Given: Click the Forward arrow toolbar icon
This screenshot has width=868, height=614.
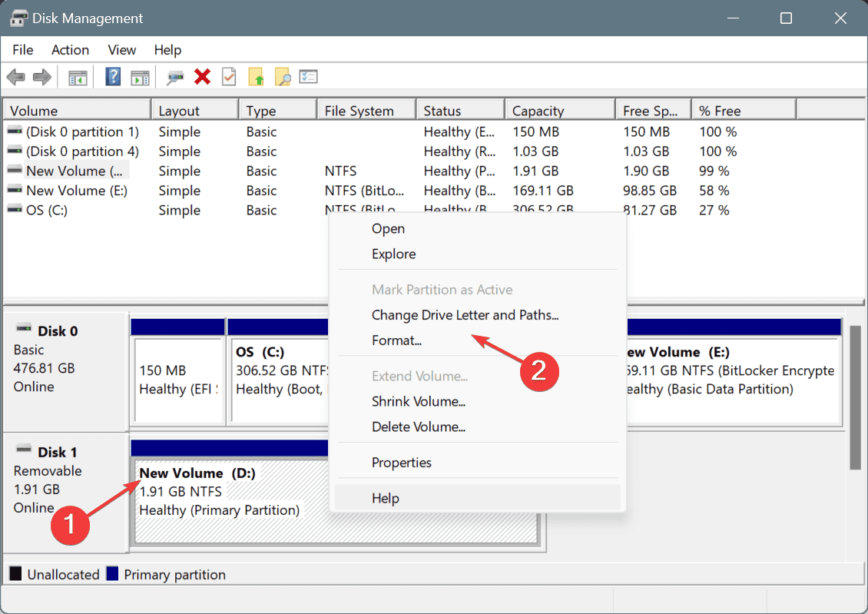Looking at the screenshot, I should (42, 77).
